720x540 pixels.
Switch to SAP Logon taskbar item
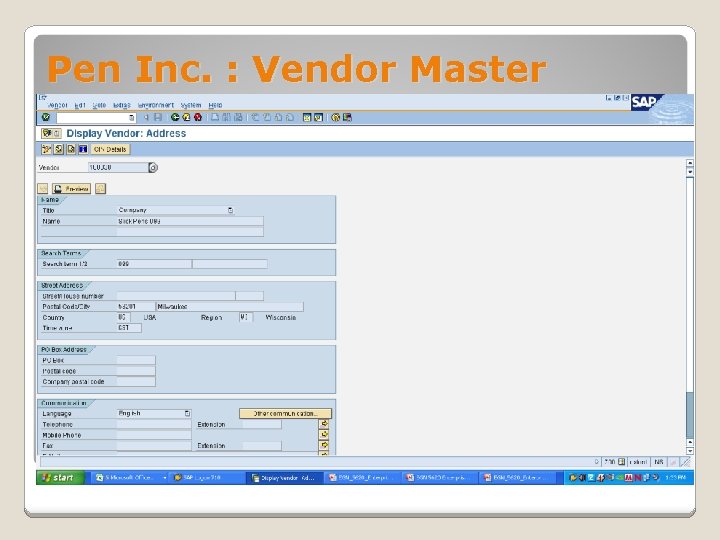[x=206, y=478]
